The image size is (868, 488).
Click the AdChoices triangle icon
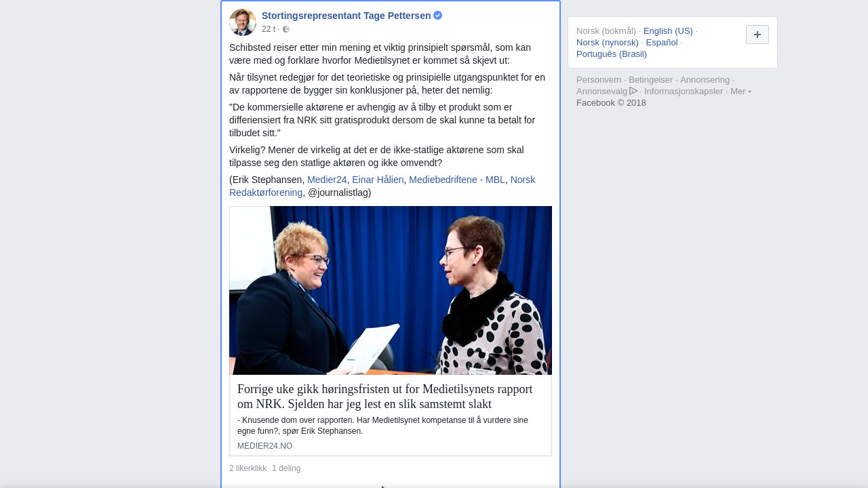[633, 91]
